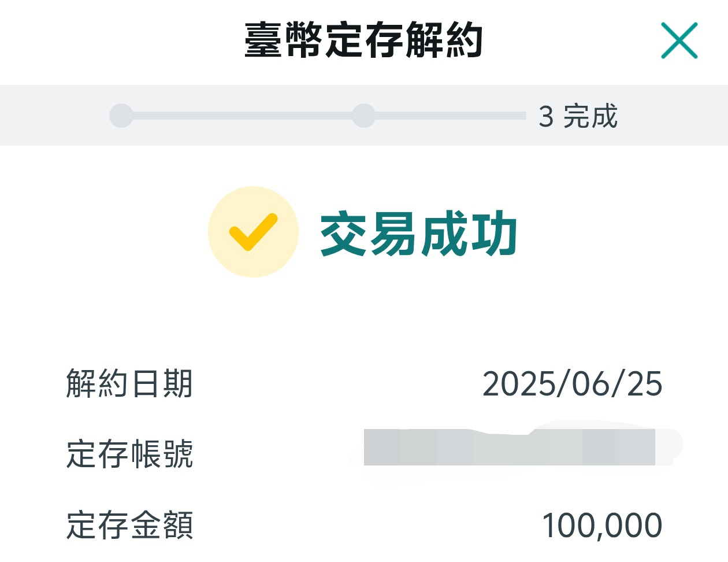The height and width of the screenshot is (562, 728).
Task: Click the masked 定存帳號 account number
Action: pyautogui.click(x=510, y=448)
